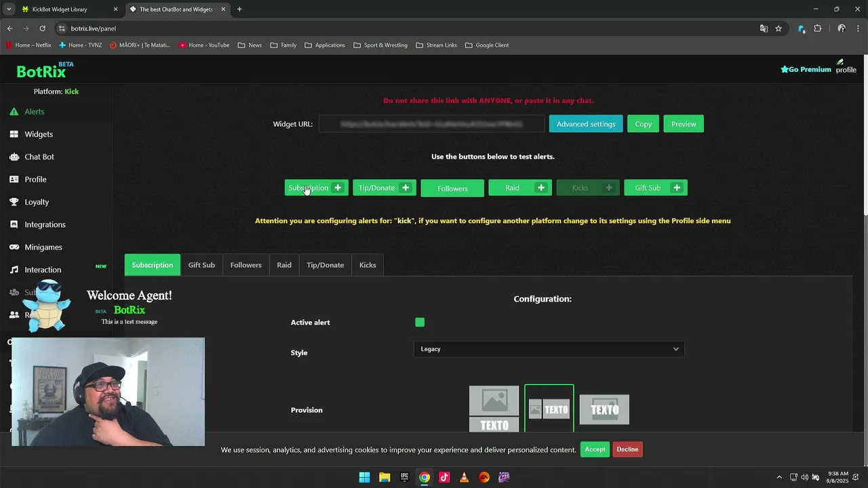Expand the Family bookmarks folder

283,45
